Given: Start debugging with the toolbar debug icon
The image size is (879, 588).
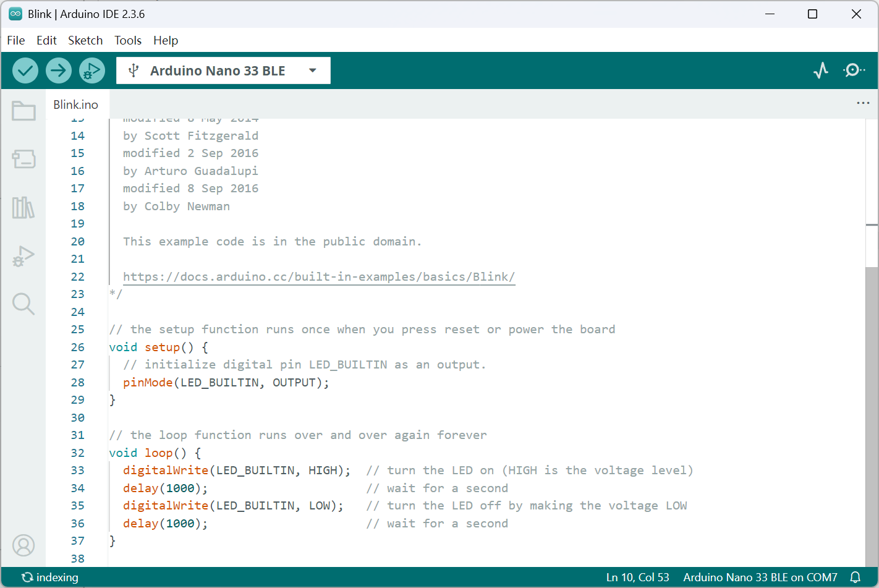Looking at the screenshot, I should click(92, 70).
